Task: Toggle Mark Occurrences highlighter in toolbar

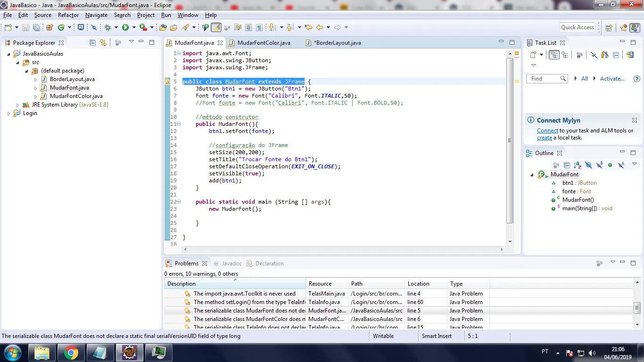Action: pyautogui.click(x=216, y=28)
